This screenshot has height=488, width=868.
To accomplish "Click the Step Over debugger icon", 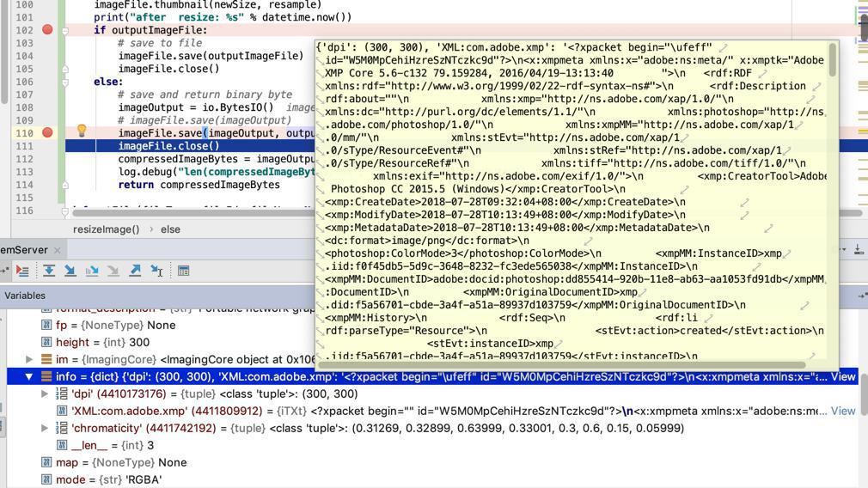I will click(49, 271).
